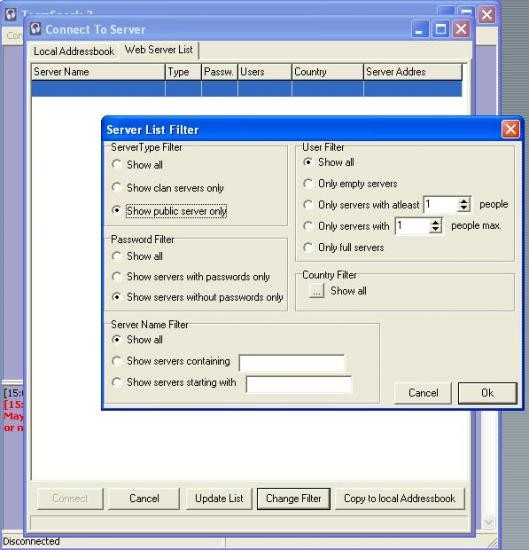Click the Update List button
The image size is (529, 550).
[x=219, y=498]
